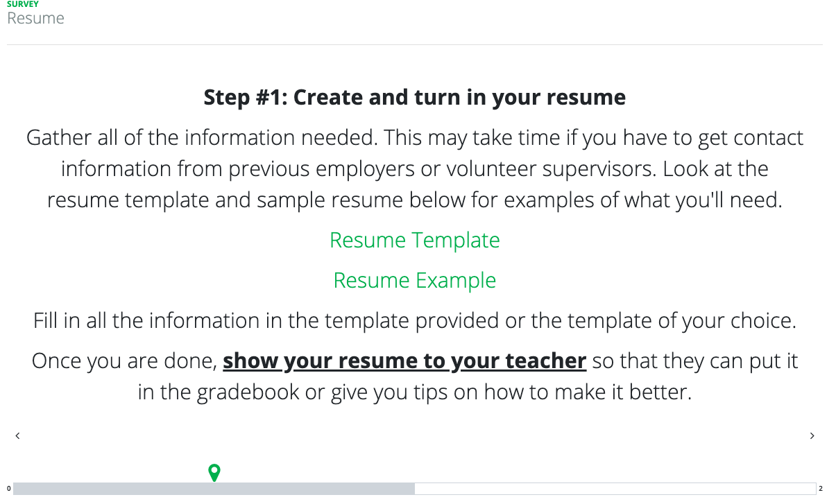Click the "2" end label of progress bar
This screenshot has height=504, width=836.
(x=821, y=489)
